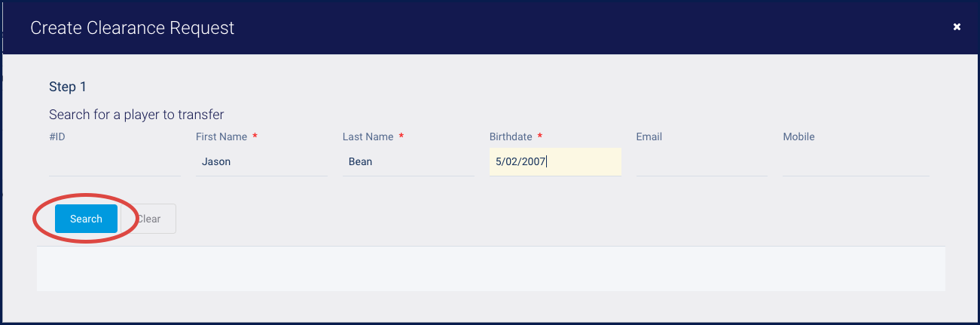This screenshot has height=325, width=980.
Task: Click the Clear button
Action: click(x=148, y=219)
